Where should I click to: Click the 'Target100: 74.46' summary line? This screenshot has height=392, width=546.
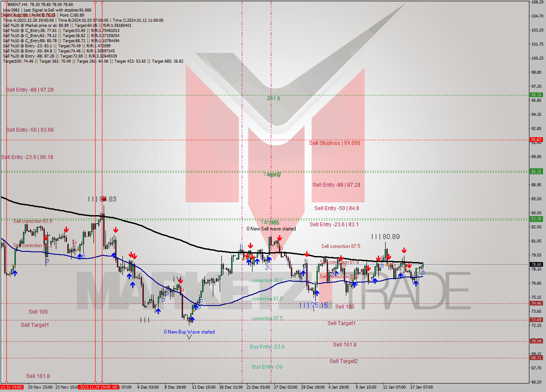(x=93, y=61)
